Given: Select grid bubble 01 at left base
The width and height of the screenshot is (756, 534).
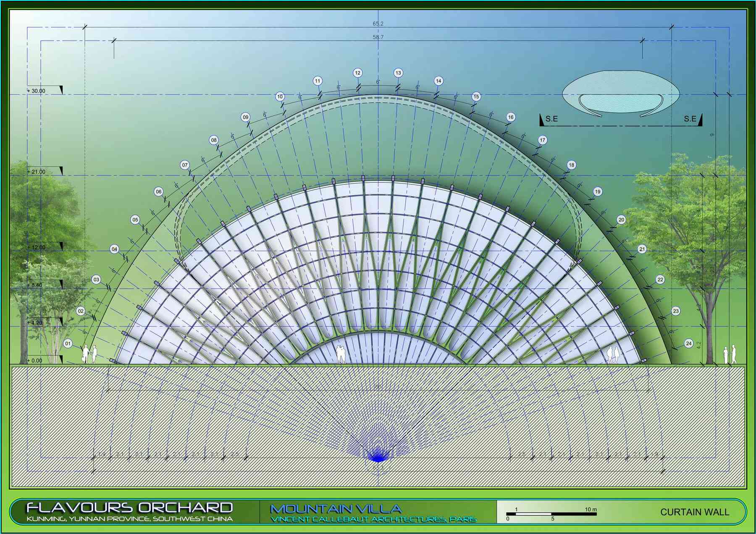Looking at the screenshot, I should [68, 344].
